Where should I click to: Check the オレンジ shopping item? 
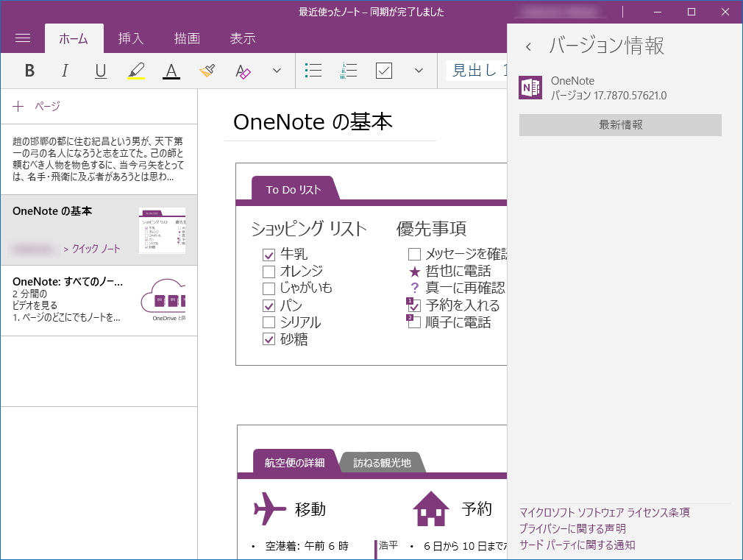point(269,272)
